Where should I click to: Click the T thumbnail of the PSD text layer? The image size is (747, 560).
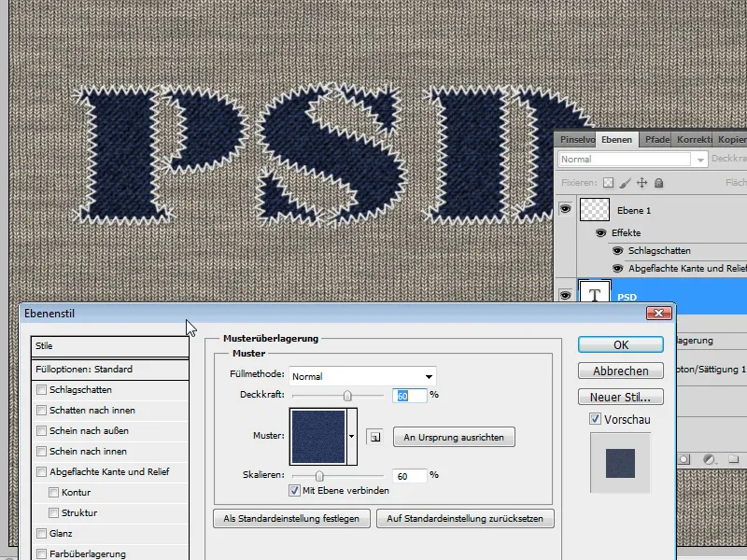point(595,291)
